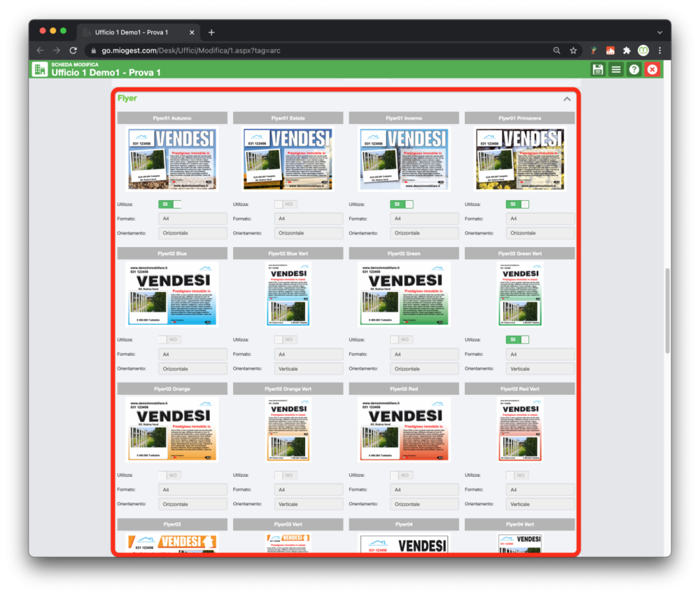Click the Flyer01 Inverno preview thumbnail
The width and height of the screenshot is (700, 595).
point(404,159)
